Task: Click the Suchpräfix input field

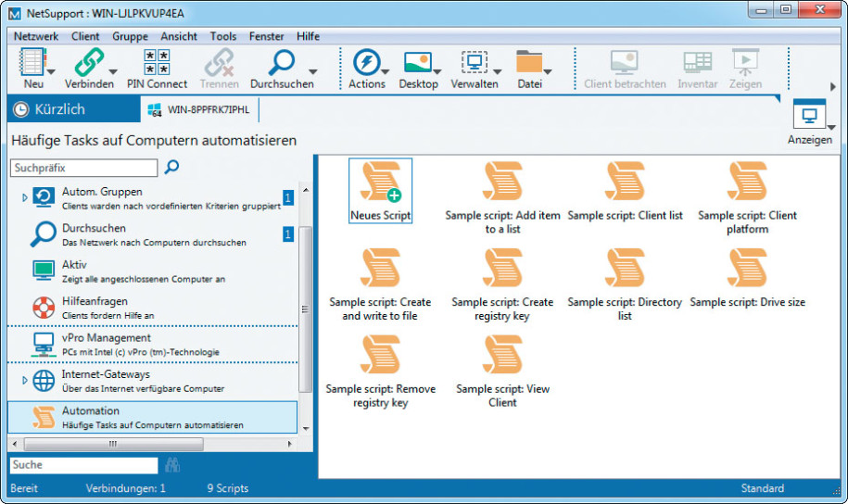Action: tap(83, 168)
